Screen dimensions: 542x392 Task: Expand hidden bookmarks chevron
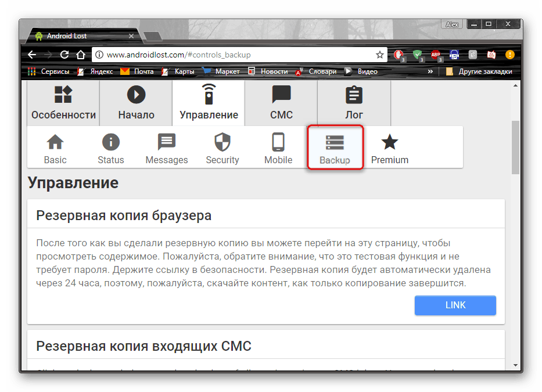[x=430, y=71]
